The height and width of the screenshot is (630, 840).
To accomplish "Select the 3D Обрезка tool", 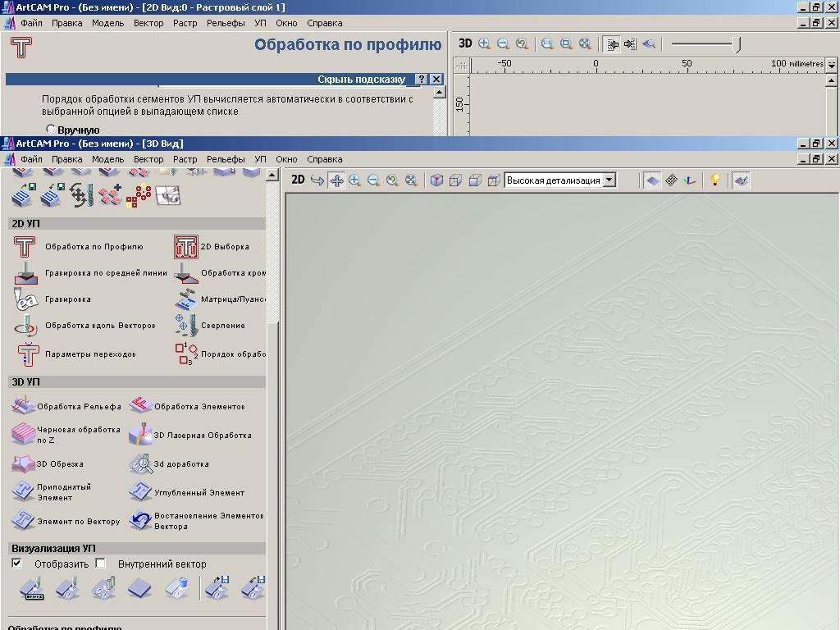I will 23,463.
